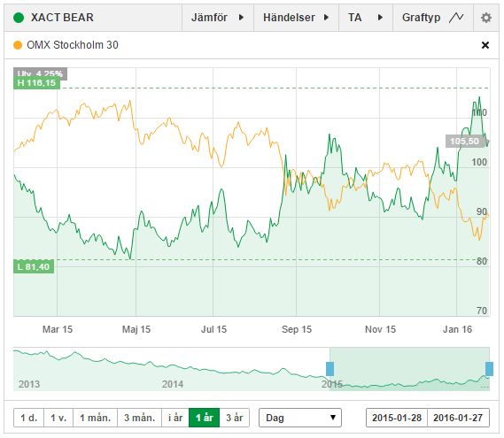Screen dimensions: 504x438
Task: Grab the right blue navigator handle
Action: (x=489, y=369)
